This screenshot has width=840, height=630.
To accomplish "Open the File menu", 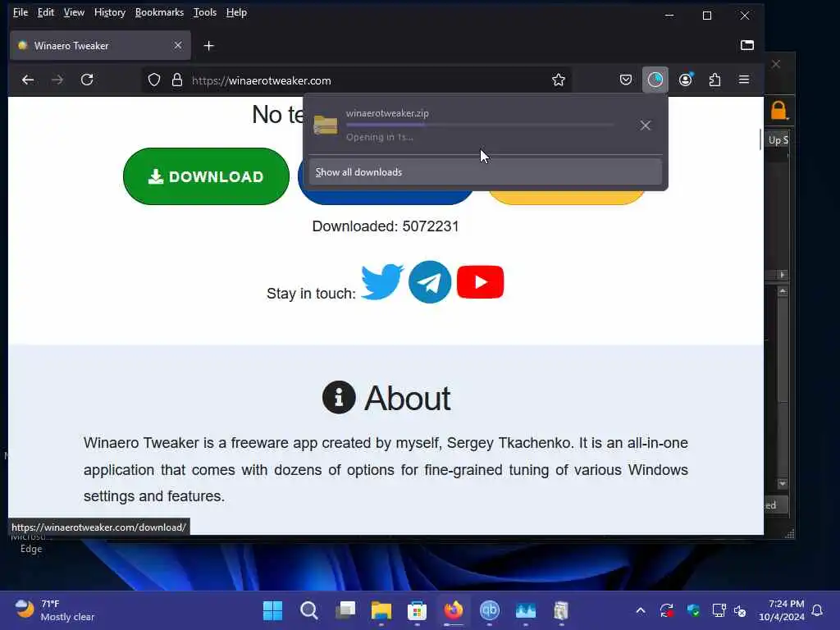I will [21, 12].
